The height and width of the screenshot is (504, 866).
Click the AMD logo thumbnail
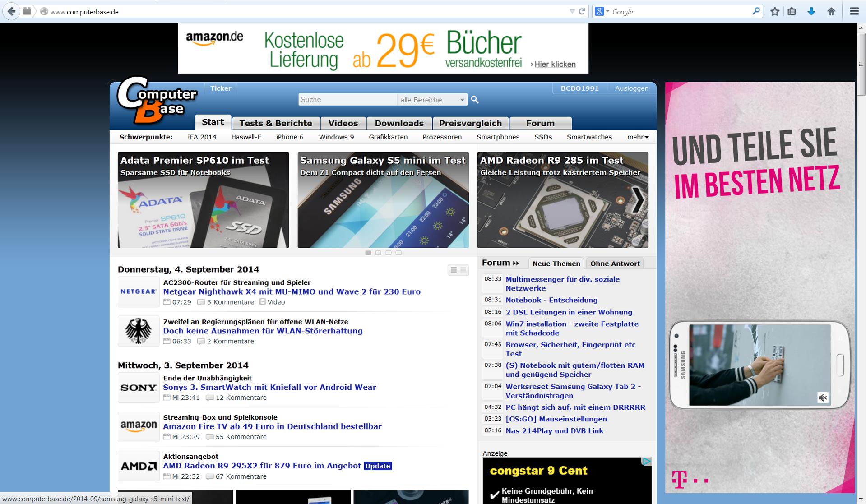[139, 466]
